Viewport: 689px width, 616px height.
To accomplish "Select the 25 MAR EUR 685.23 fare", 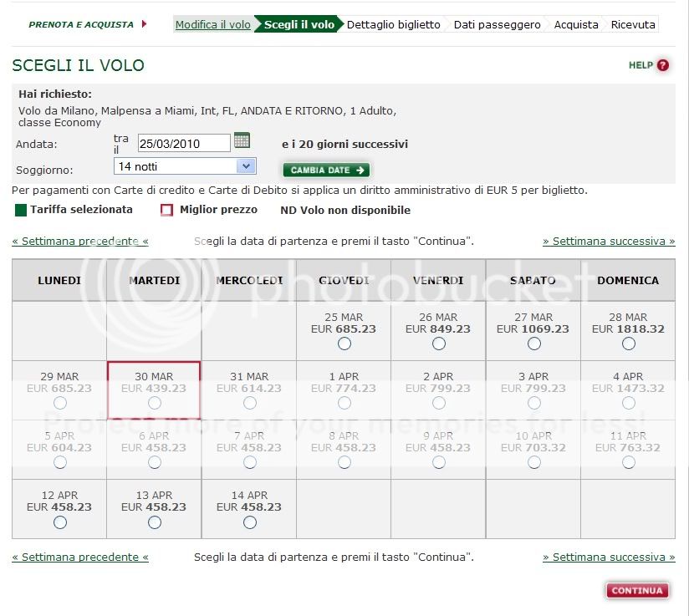I will point(344,344).
